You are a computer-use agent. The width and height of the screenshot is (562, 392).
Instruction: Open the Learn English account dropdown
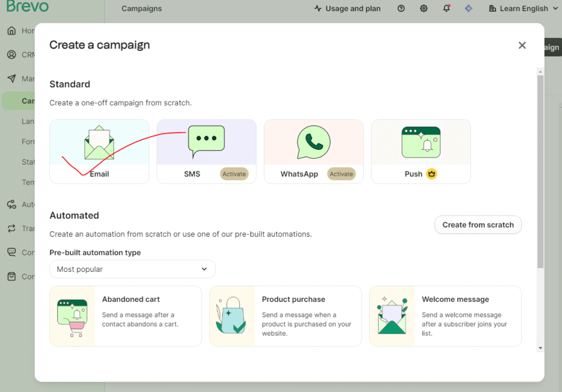click(519, 8)
